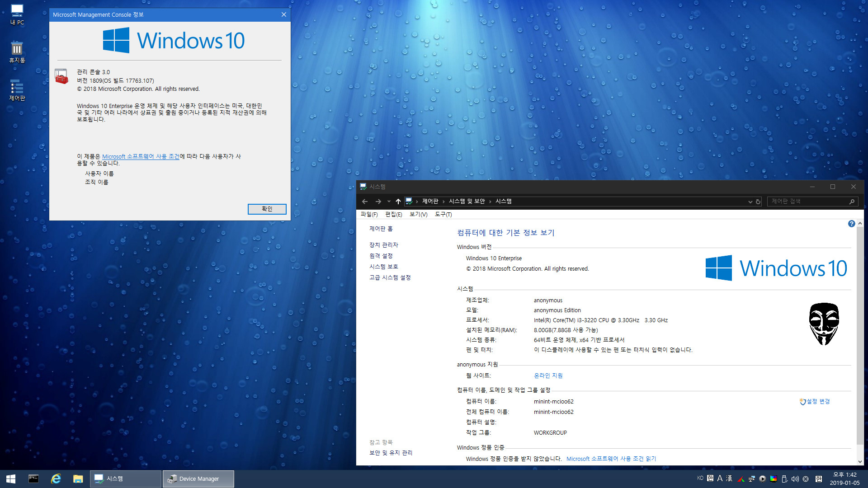
Task: Open the 파일(F) menu
Action: pos(369,214)
